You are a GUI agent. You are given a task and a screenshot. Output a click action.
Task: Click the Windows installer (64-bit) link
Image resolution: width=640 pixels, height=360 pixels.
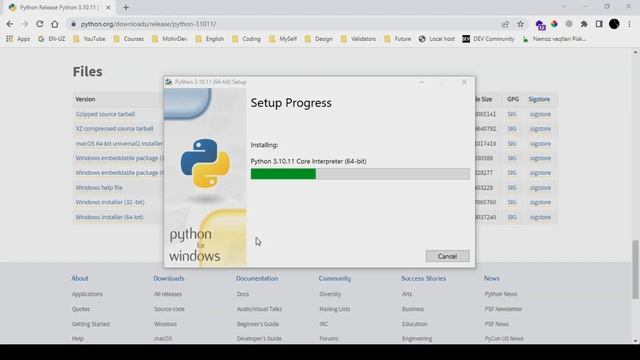[x=109, y=217]
